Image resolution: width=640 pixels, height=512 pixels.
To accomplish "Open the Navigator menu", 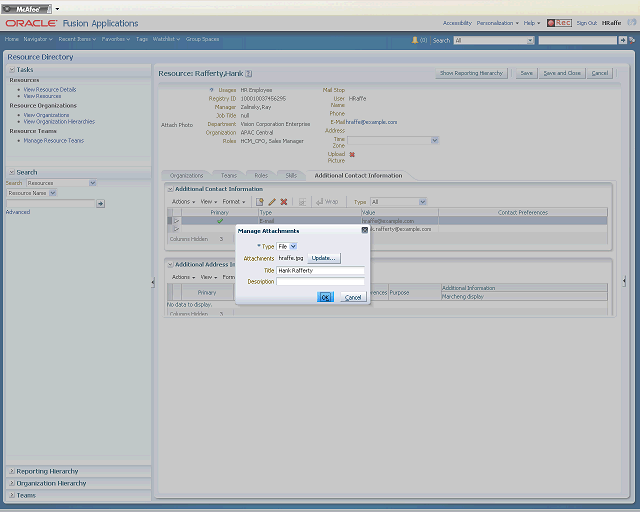I will pos(38,39).
